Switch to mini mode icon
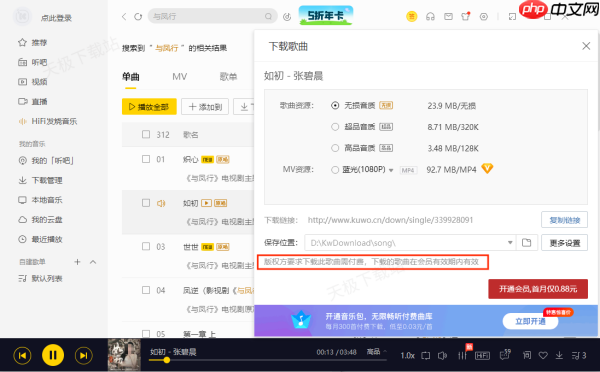This screenshot has height=372, width=600. pyautogui.click(x=512, y=16)
